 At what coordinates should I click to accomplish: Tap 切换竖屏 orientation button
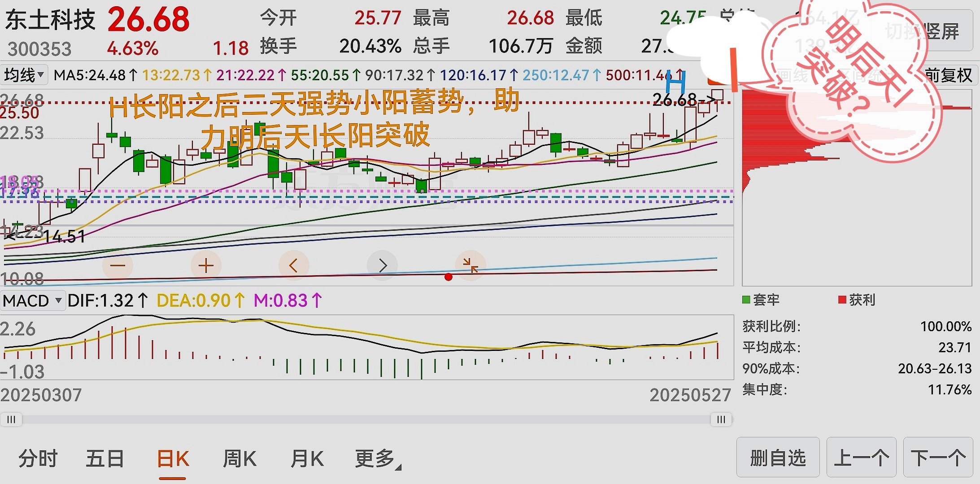point(922,31)
